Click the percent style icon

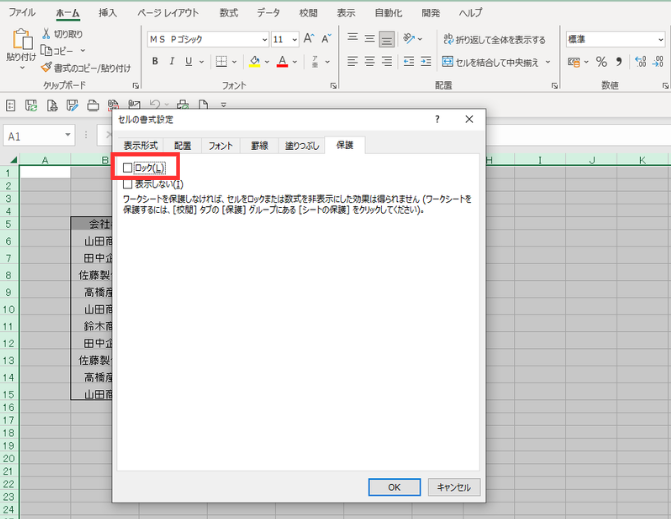601,62
